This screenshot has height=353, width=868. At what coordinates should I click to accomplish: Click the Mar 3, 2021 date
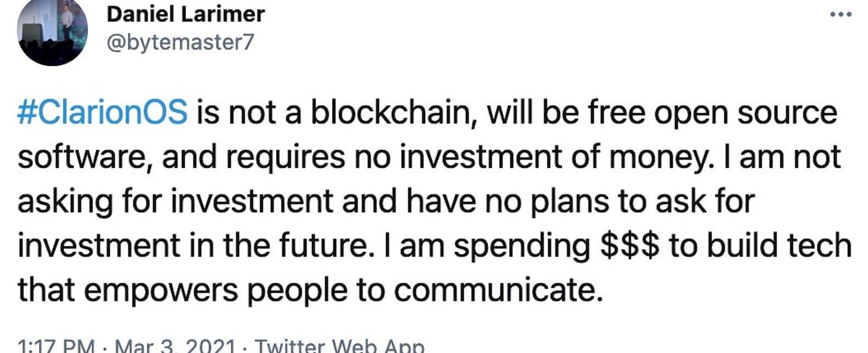pos(174,346)
